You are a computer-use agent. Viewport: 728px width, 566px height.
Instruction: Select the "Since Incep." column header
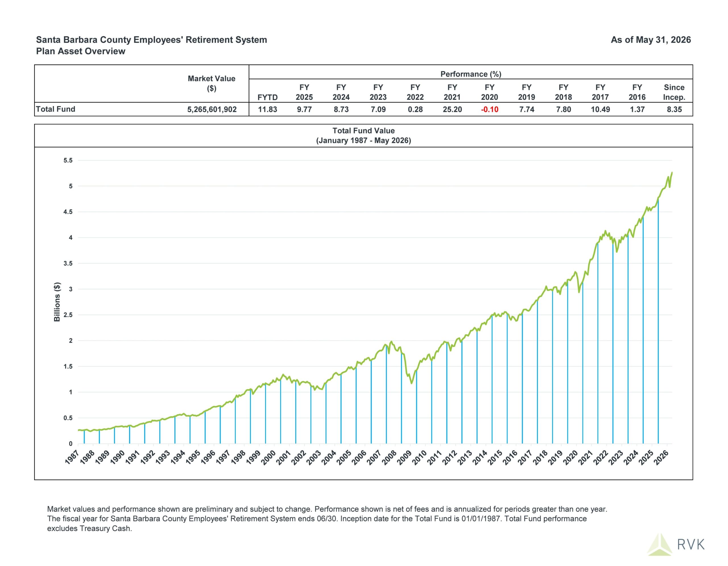674,92
